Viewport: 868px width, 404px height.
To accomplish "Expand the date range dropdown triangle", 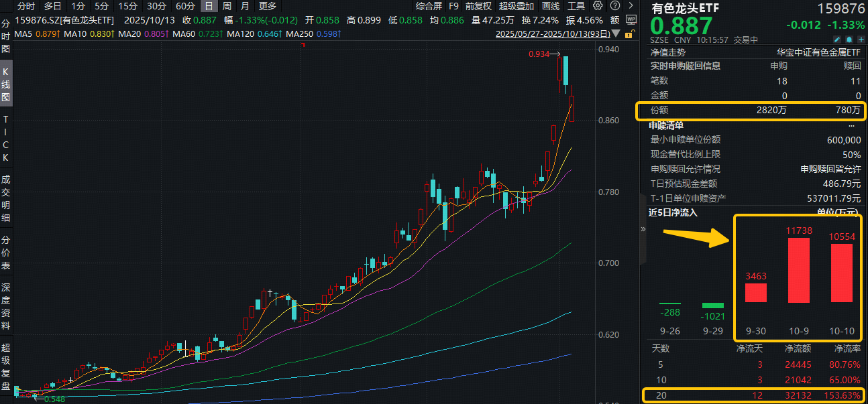I will pyautogui.click(x=616, y=33).
